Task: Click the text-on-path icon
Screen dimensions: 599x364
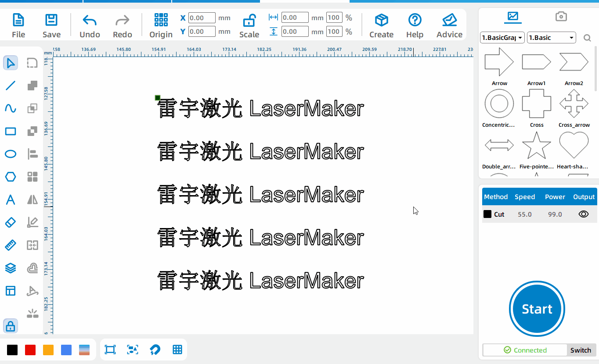Action: coord(32,291)
